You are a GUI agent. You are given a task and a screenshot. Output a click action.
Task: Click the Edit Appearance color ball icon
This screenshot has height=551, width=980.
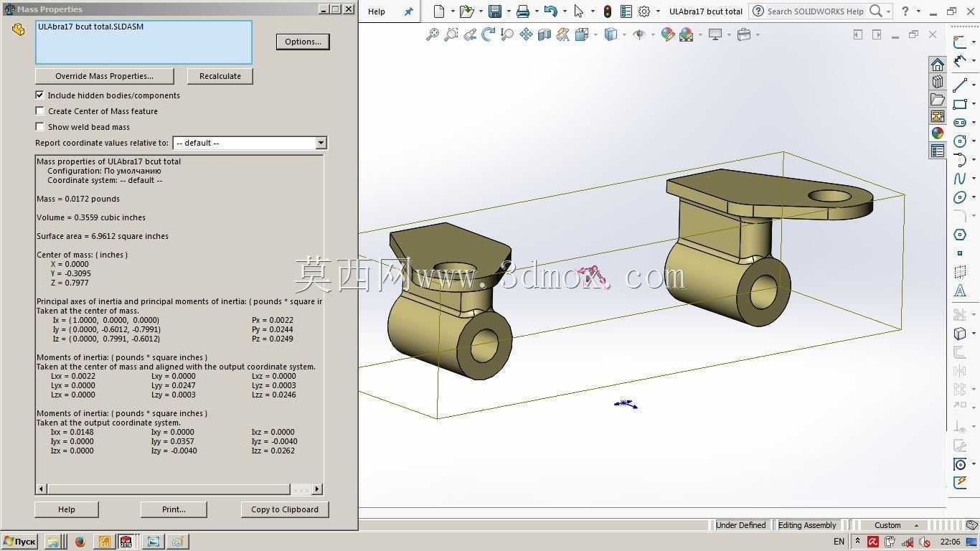668,34
